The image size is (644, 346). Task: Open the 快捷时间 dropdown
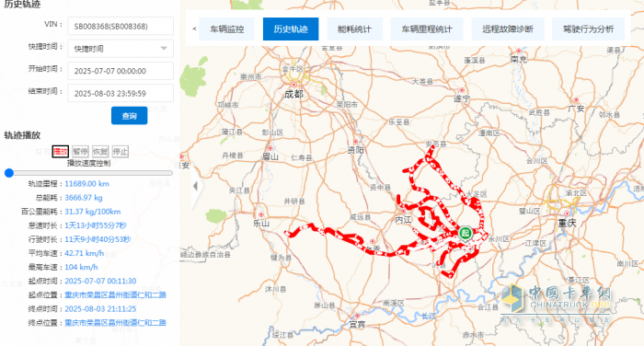121,49
